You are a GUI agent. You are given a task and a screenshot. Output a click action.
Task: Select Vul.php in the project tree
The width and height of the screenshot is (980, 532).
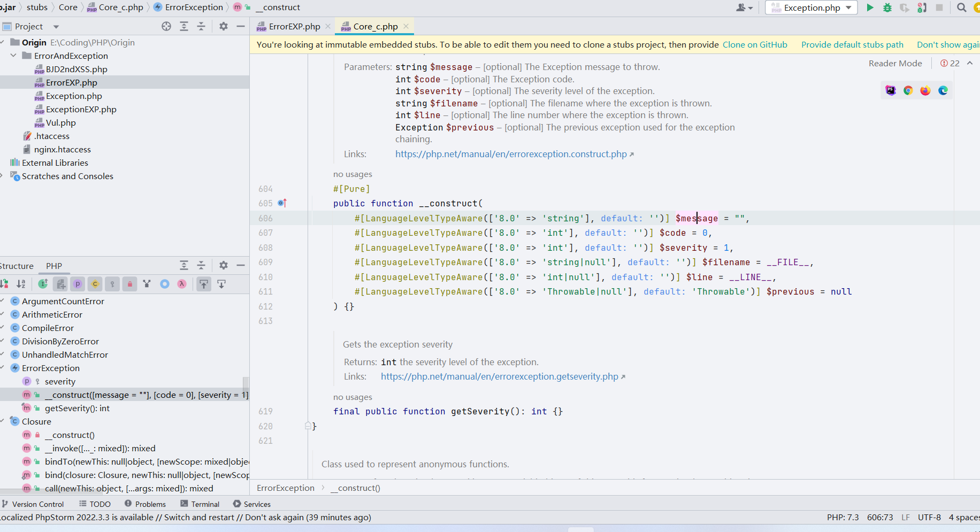(x=60, y=122)
